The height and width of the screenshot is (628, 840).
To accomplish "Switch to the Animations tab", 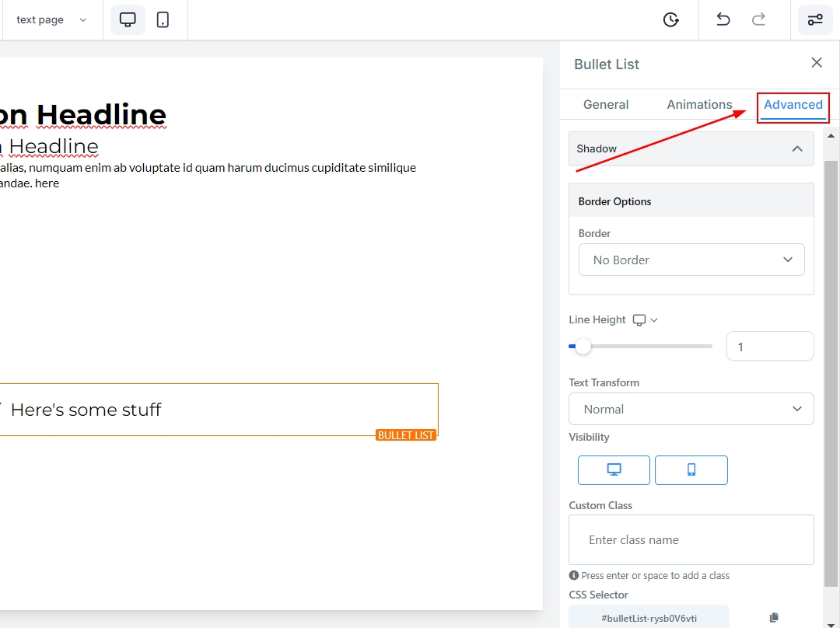I will click(x=699, y=105).
